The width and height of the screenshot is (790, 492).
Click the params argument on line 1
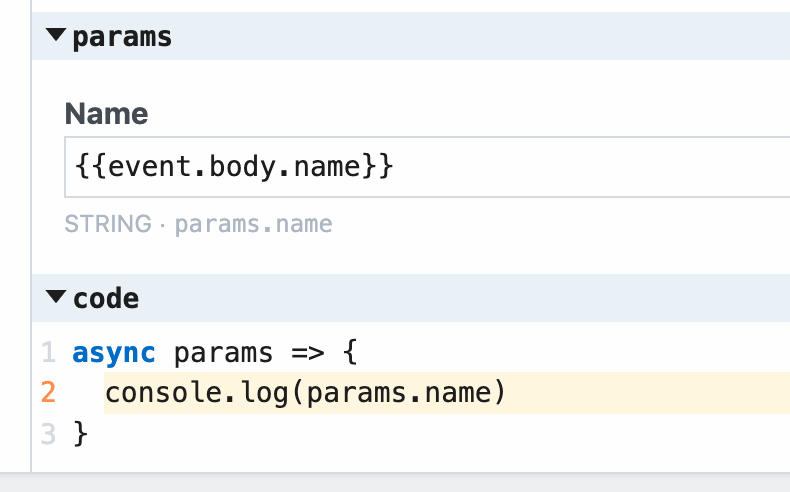tap(223, 353)
